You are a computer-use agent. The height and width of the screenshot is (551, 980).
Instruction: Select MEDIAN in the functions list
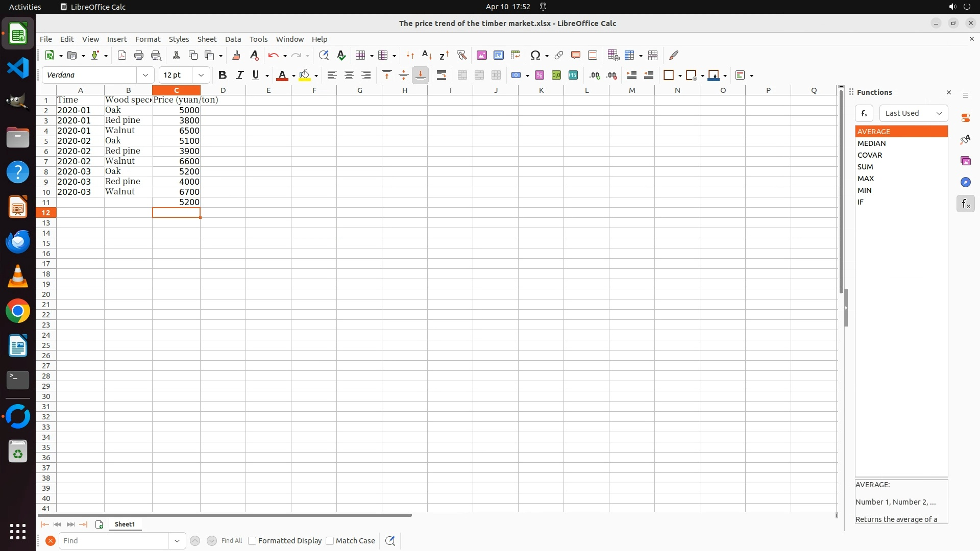click(x=871, y=143)
